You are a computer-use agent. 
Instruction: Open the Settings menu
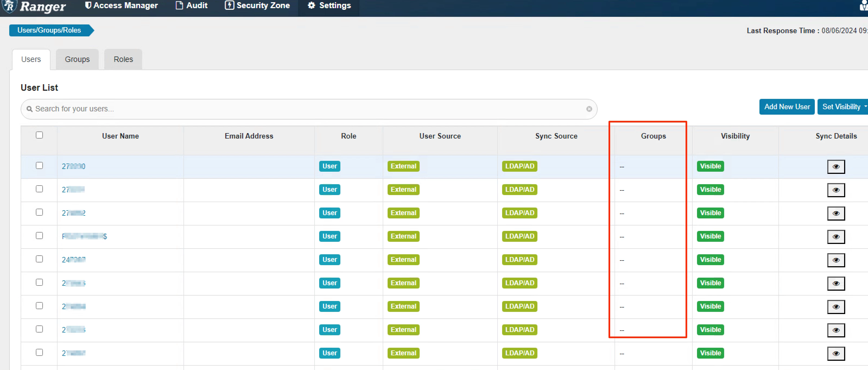coord(329,5)
